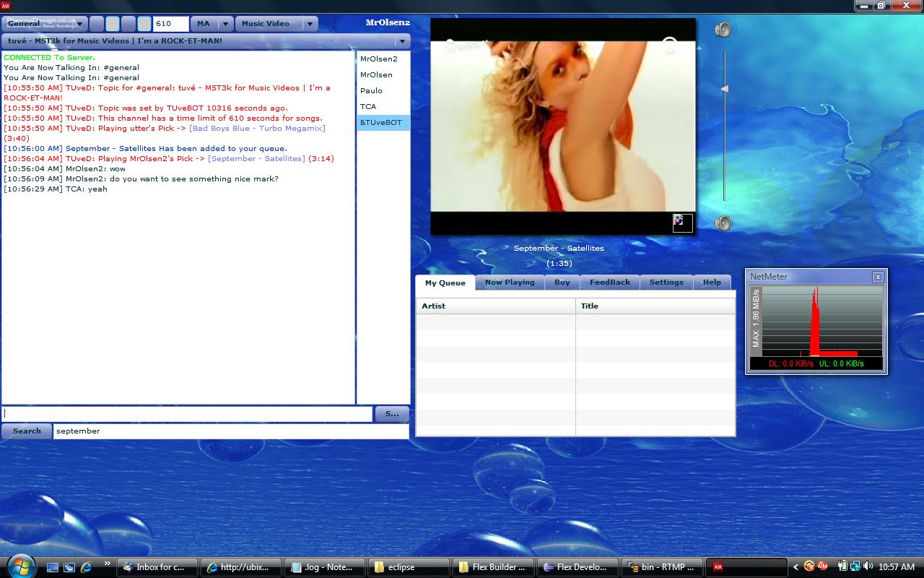Open the General channel dropdown
This screenshot has width=924, height=578.
coord(45,24)
